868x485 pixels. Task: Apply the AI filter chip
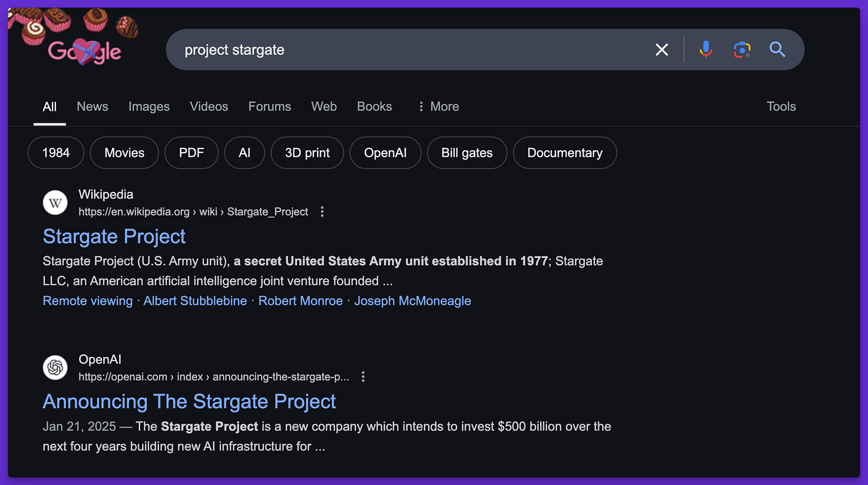click(244, 153)
